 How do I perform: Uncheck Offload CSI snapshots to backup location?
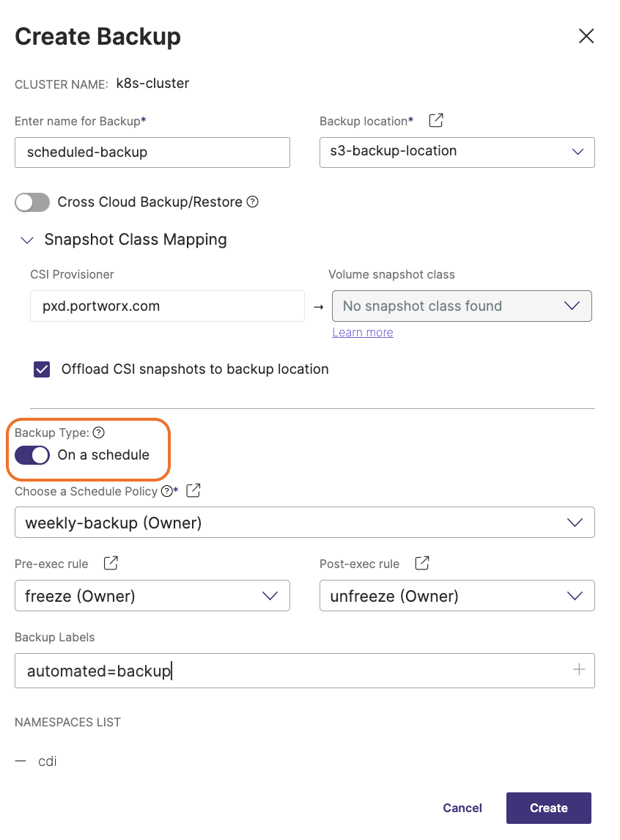43,369
